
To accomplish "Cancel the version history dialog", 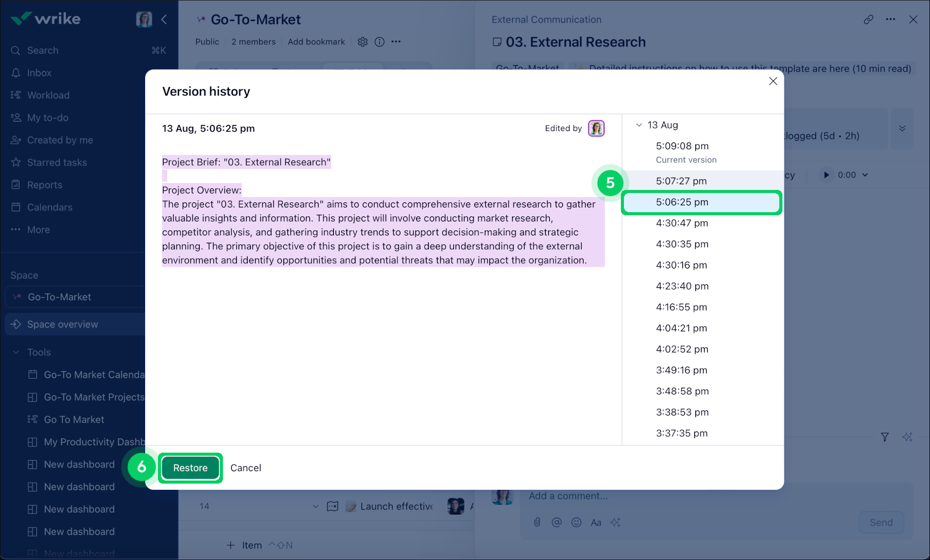I will pyautogui.click(x=246, y=468).
